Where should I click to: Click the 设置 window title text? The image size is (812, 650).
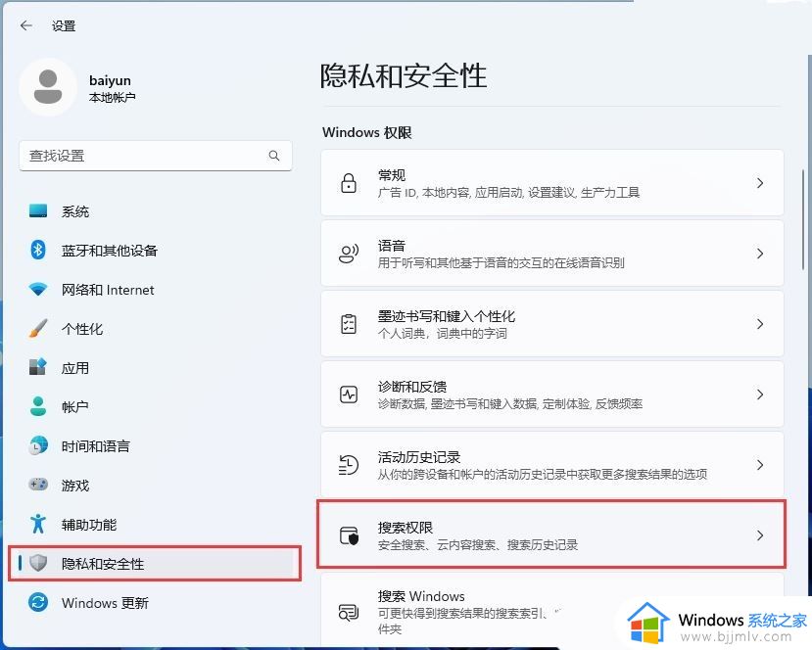64,25
